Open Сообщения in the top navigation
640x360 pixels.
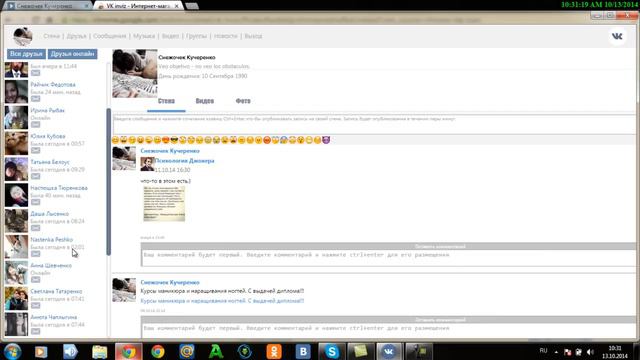(x=109, y=36)
